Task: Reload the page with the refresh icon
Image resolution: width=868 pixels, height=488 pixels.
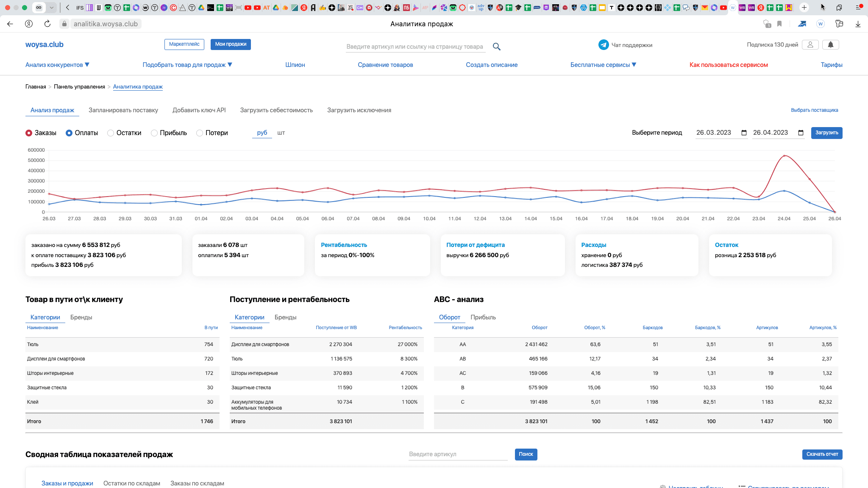Action: (x=47, y=24)
